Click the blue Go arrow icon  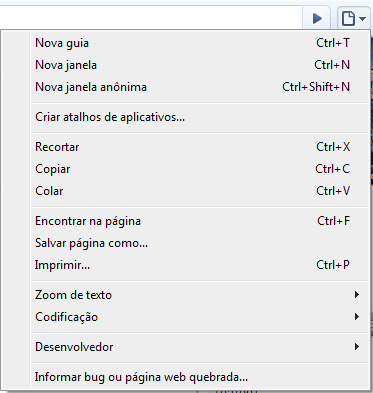[317, 18]
